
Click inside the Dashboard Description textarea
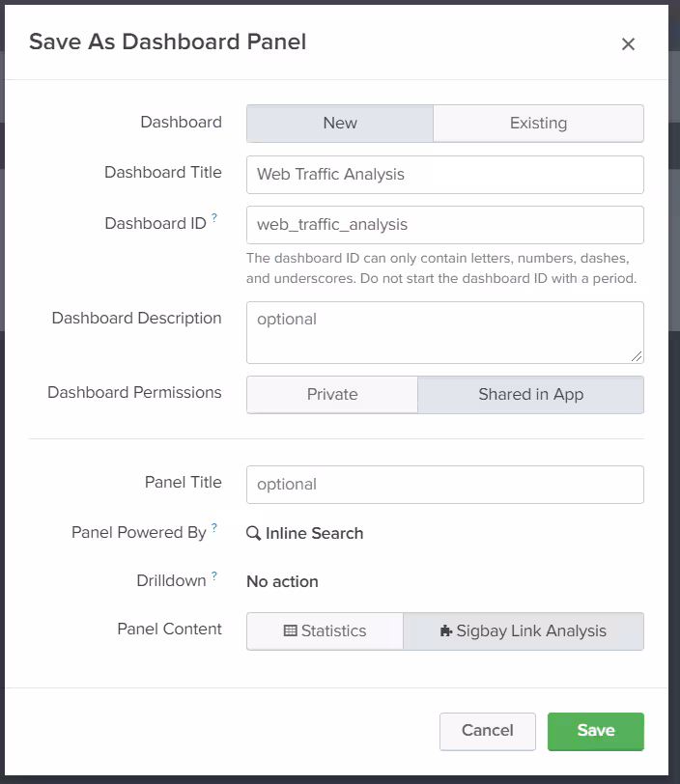click(x=444, y=332)
